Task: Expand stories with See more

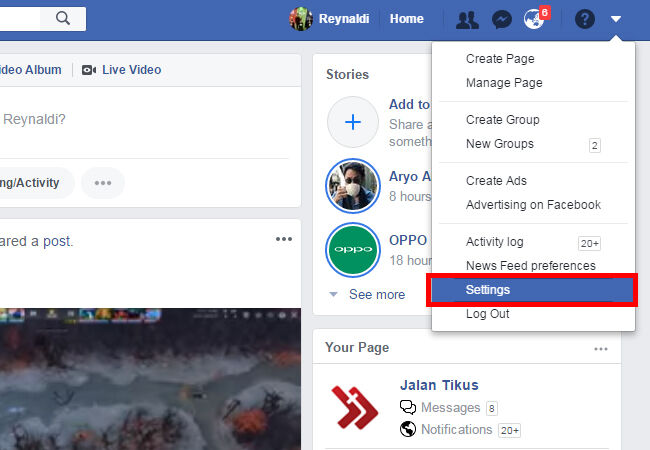Action: point(377,294)
